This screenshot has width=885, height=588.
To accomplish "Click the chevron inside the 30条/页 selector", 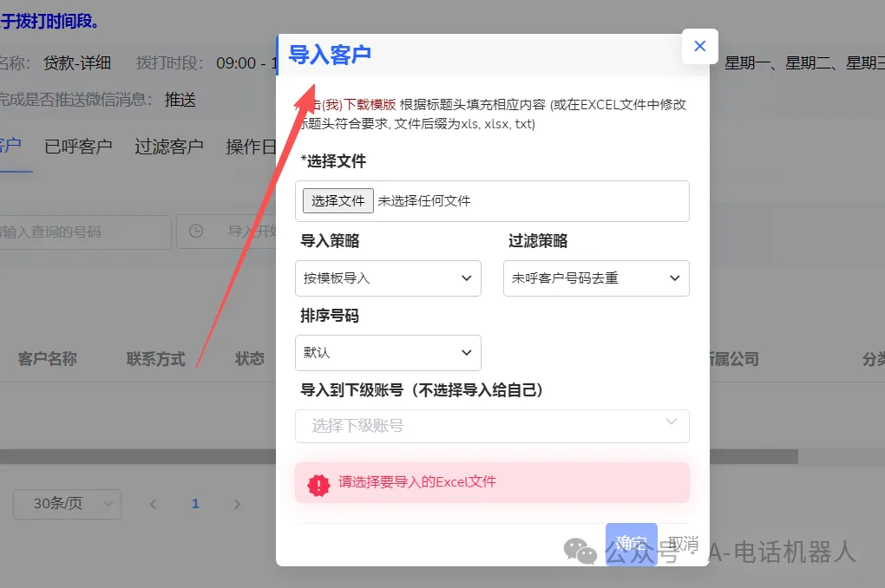I will click(x=108, y=504).
